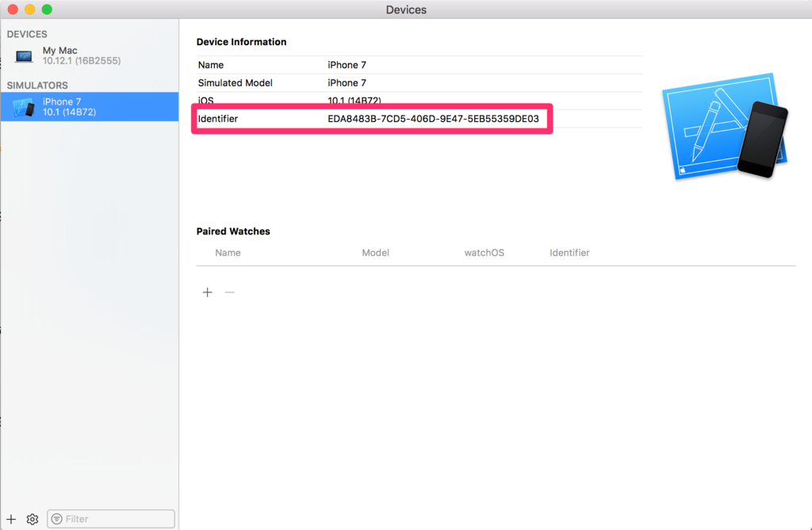Viewport: 812px width, 530px height.
Task: Sort paired watches by Model column
Action: tap(375, 253)
